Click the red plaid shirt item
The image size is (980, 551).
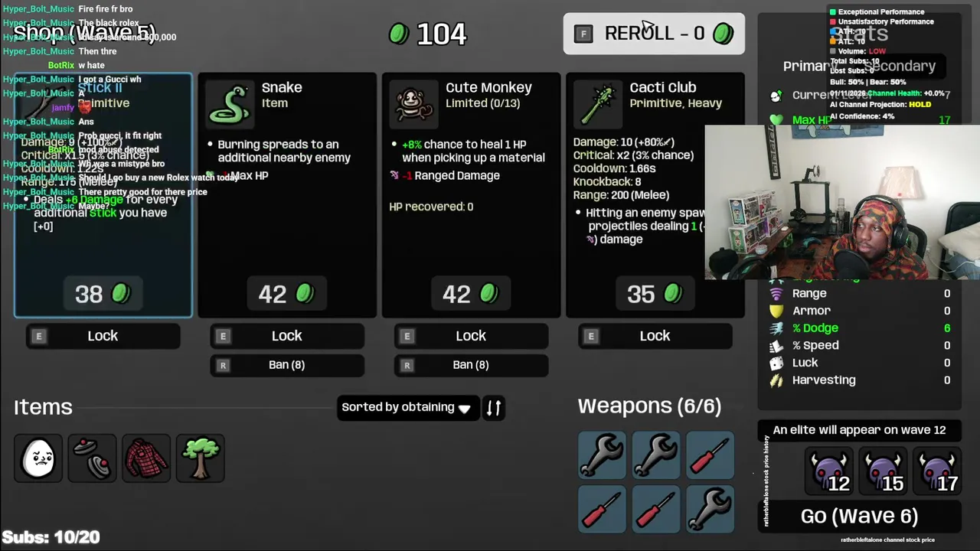coord(146,458)
